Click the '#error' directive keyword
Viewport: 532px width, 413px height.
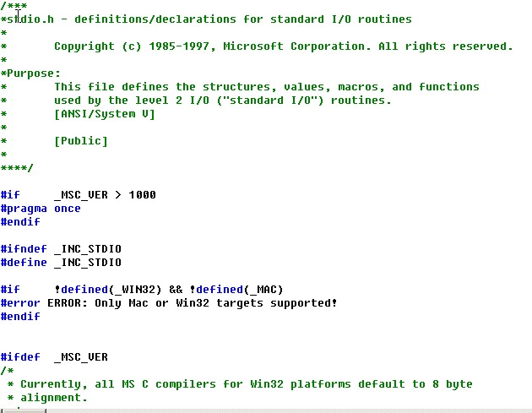[20, 303]
